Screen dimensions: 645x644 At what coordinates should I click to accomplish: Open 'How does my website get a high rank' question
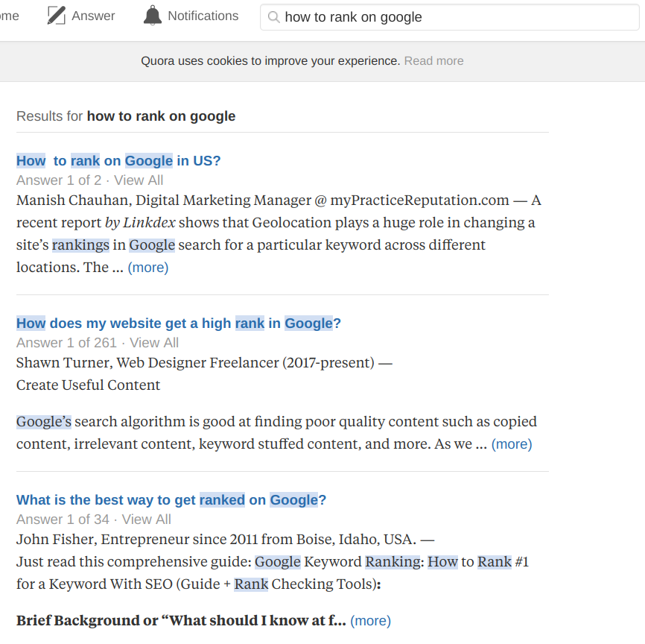point(179,323)
